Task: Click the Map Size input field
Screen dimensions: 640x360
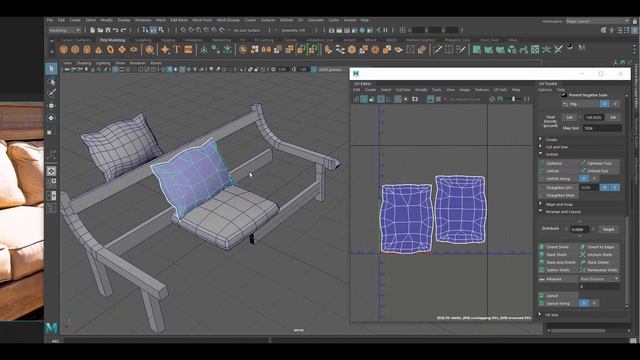Action: coord(602,128)
